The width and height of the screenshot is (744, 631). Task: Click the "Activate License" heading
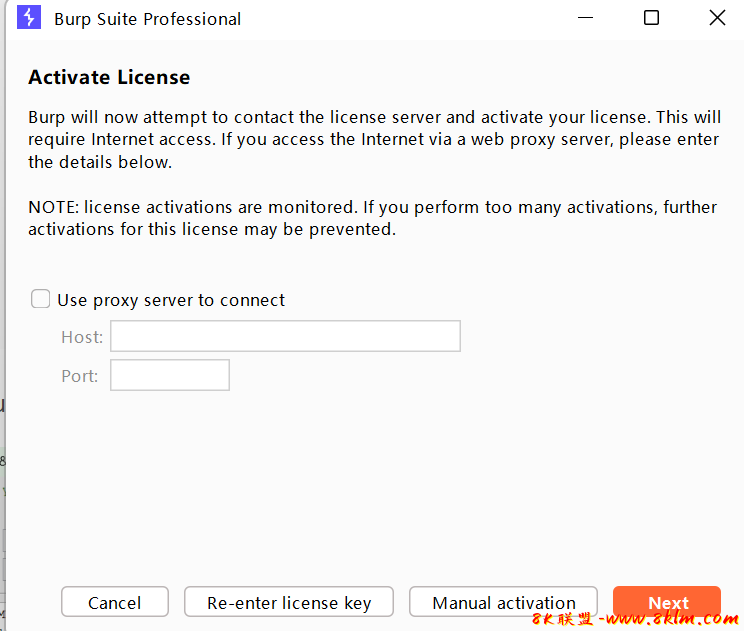(109, 77)
